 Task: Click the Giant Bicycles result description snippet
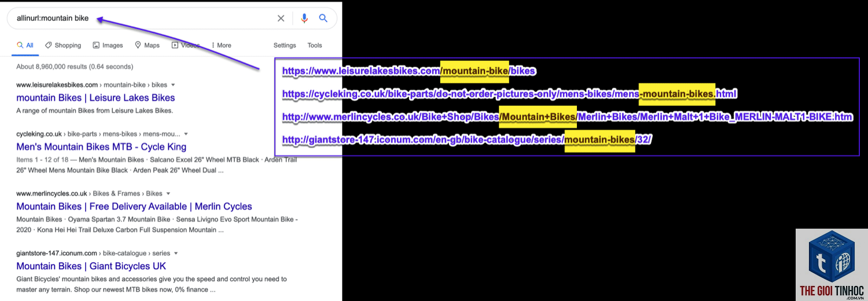(x=152, y=284)
